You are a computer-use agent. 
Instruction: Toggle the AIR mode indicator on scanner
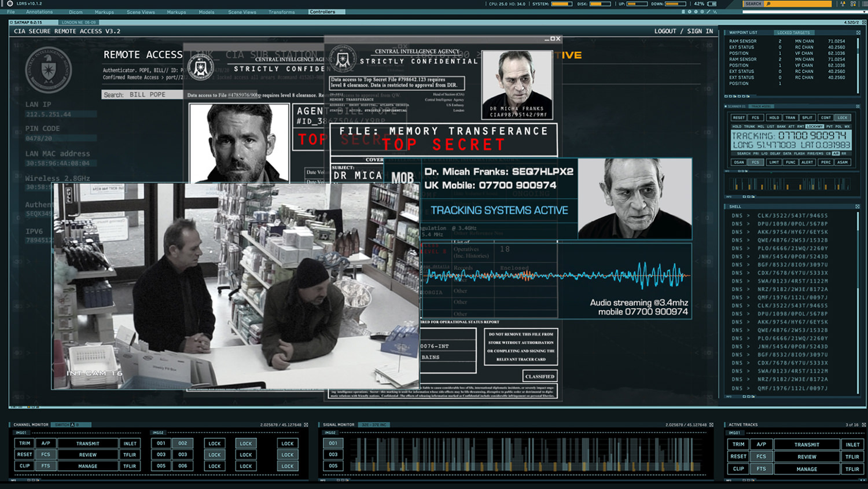pyautogui.click(x=836, y=153)
